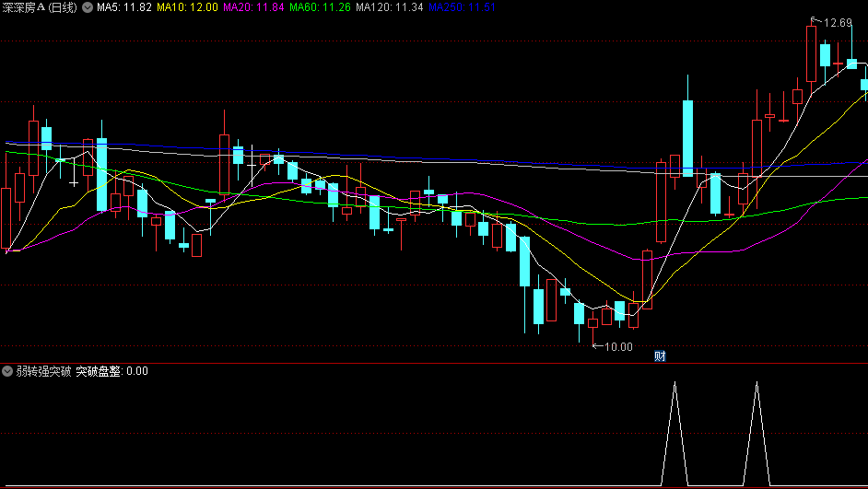The image size is (868, 489).
Task: Select the MA250: 11.51 label
Action: coord(462,7)
